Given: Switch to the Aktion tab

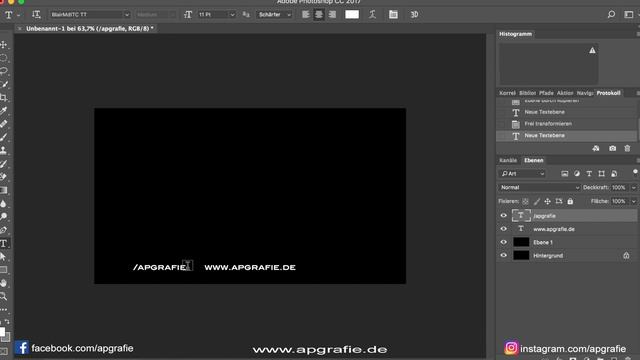Looking at the screenshot, I should 565,93.
